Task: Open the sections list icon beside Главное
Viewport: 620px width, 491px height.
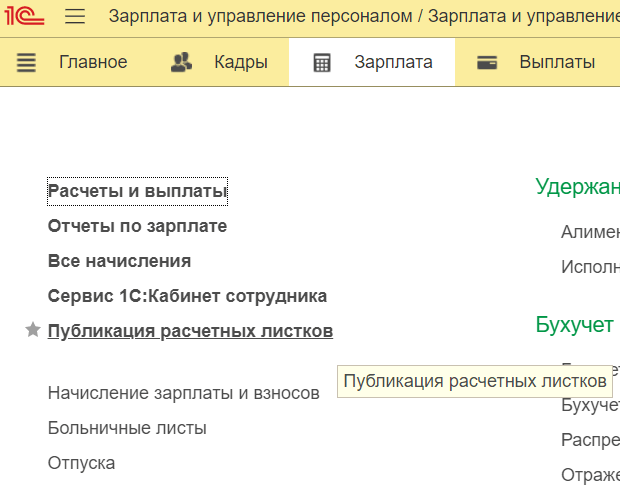Action: [x=26, y=62]
